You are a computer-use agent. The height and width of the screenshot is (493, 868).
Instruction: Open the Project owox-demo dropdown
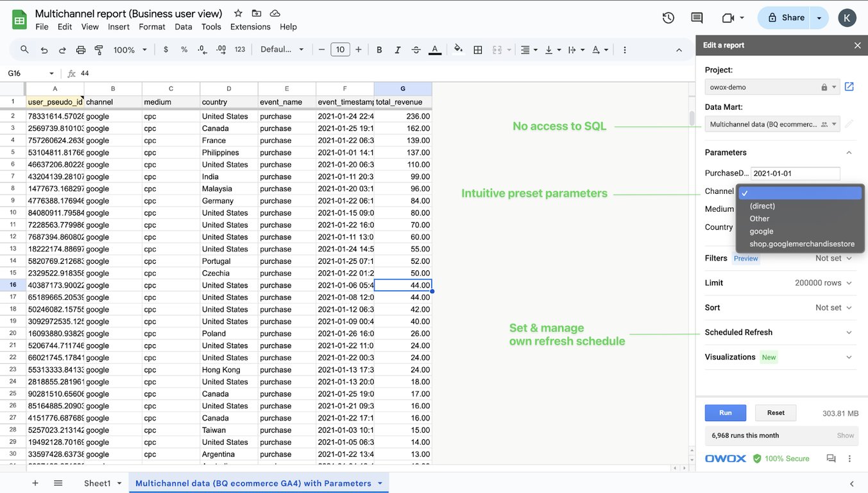tap(772, 87)
